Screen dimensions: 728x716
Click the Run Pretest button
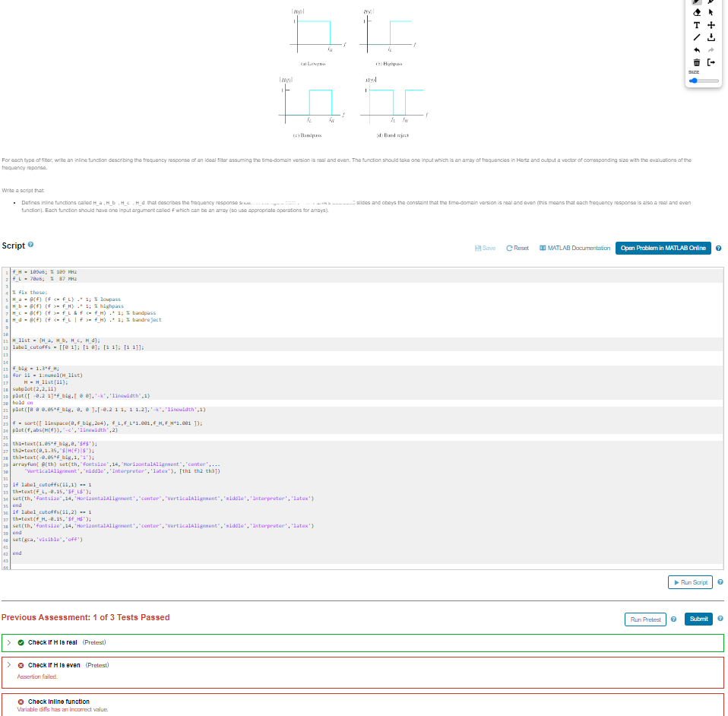click(644, 619)
